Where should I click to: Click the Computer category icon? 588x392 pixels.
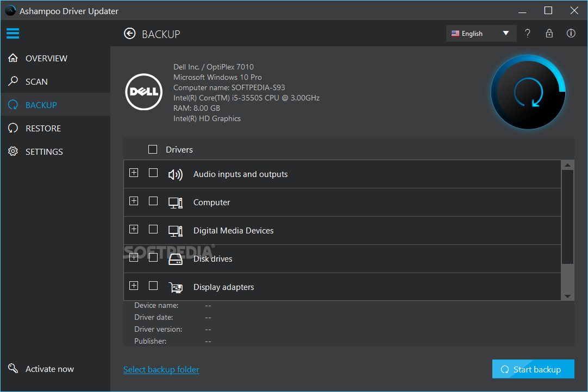(176, 203)
